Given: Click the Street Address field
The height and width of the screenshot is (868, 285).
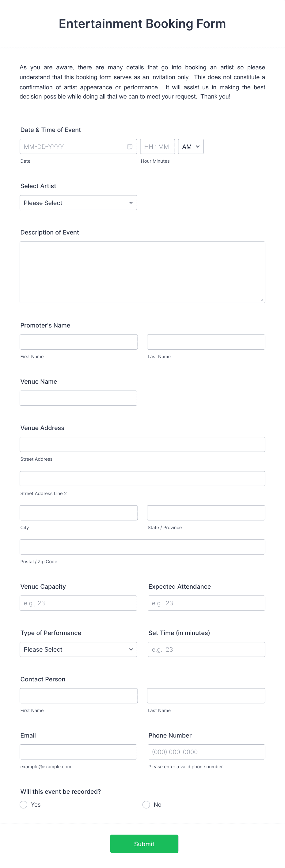Looking at the screenshot, I should pyautogui.click(x=142, y=444).
